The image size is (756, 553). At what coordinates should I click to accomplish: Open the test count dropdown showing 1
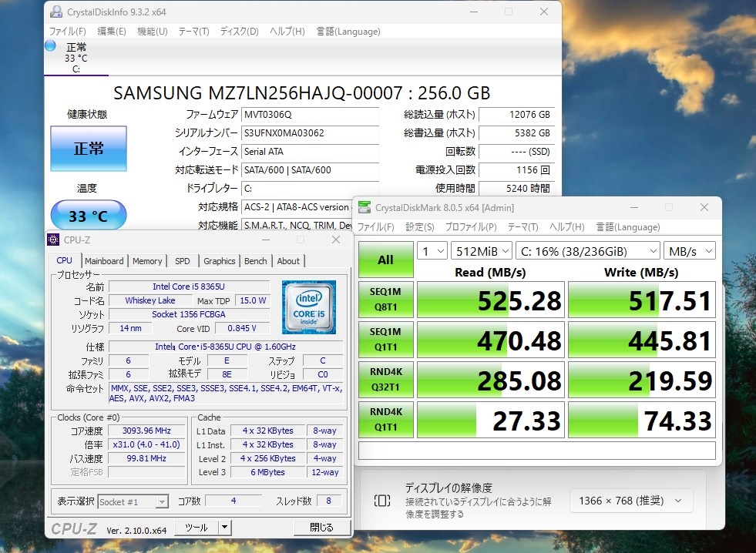[432, 251]
